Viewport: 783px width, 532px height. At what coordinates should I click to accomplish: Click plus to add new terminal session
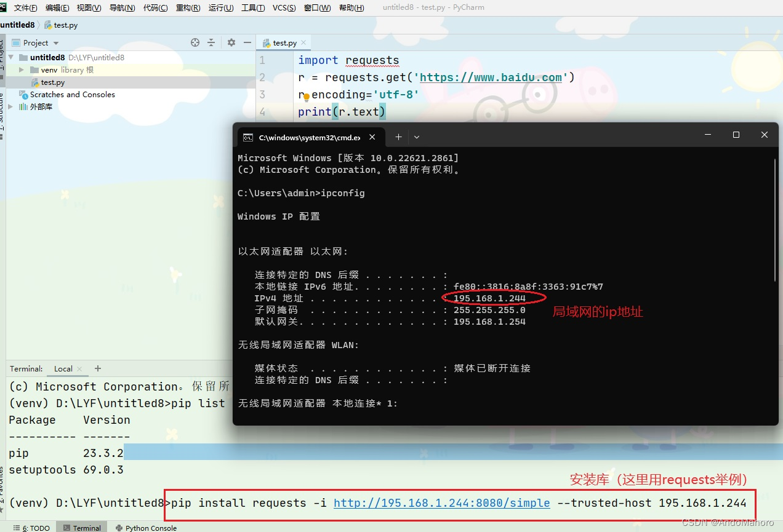click(97, 368)
